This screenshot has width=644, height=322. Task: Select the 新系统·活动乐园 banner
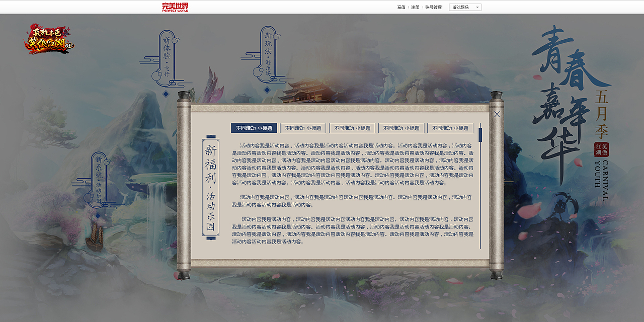click(x=99, y=180)
